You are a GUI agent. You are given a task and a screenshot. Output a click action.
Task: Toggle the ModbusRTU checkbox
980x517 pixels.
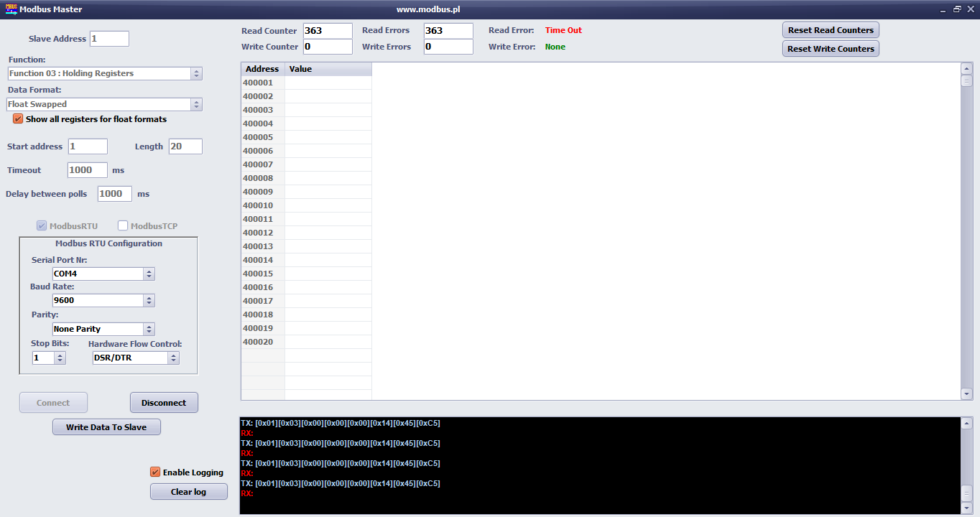pyautogui.click(x=42, y=225)
